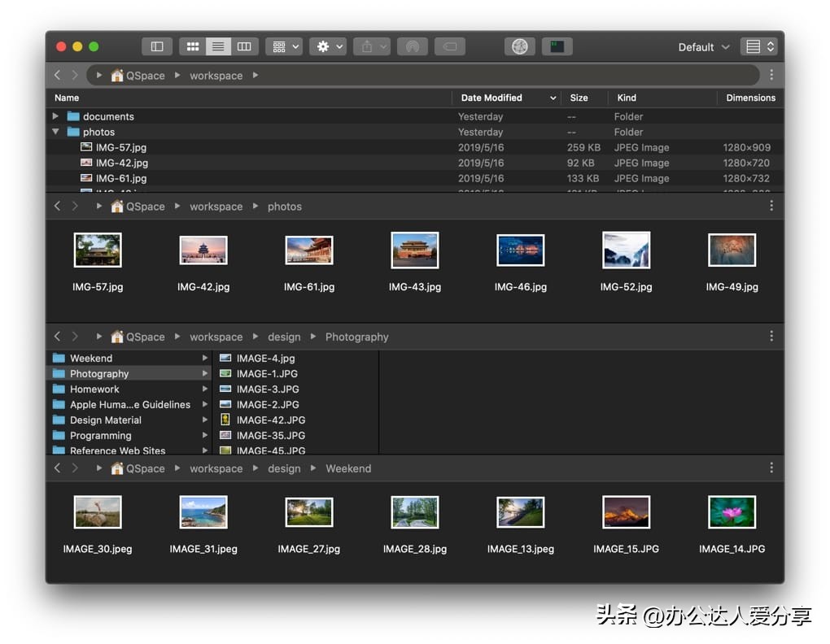The image size is (830, 644).
Task: Click 'design' in the Photography pane path
Action: 284,337
